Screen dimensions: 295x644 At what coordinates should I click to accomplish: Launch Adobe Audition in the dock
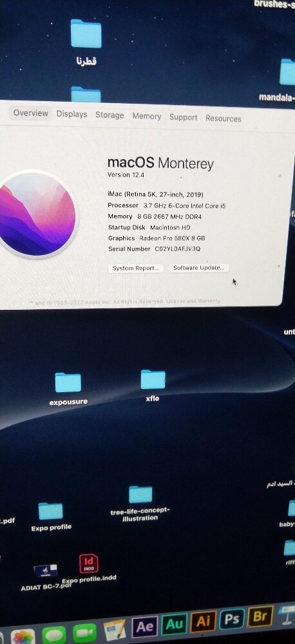(x=174, y=624)
